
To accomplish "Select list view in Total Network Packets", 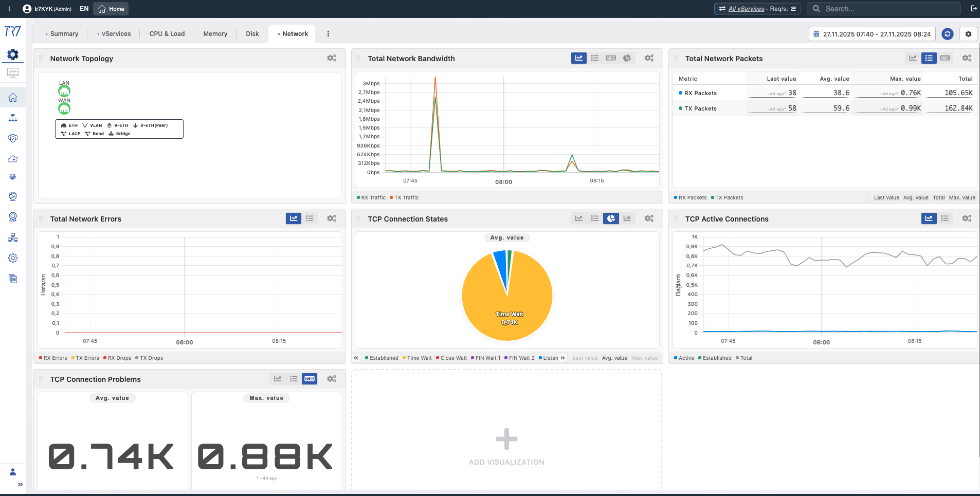I will coord(929,58).
